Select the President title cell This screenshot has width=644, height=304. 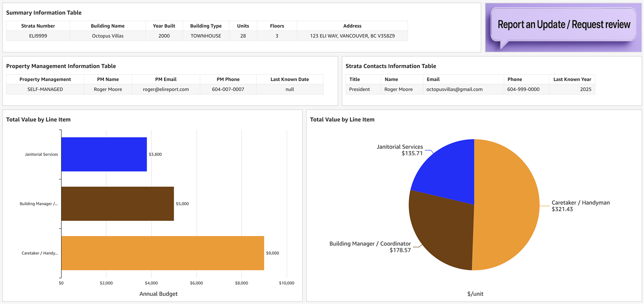[359, 89]
